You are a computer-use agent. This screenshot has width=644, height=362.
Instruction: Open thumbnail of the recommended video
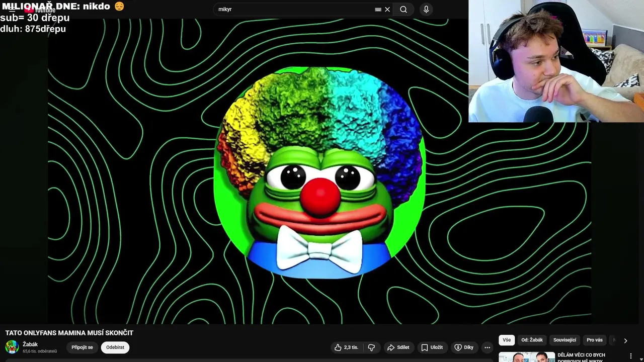click(x=527, y=357)
